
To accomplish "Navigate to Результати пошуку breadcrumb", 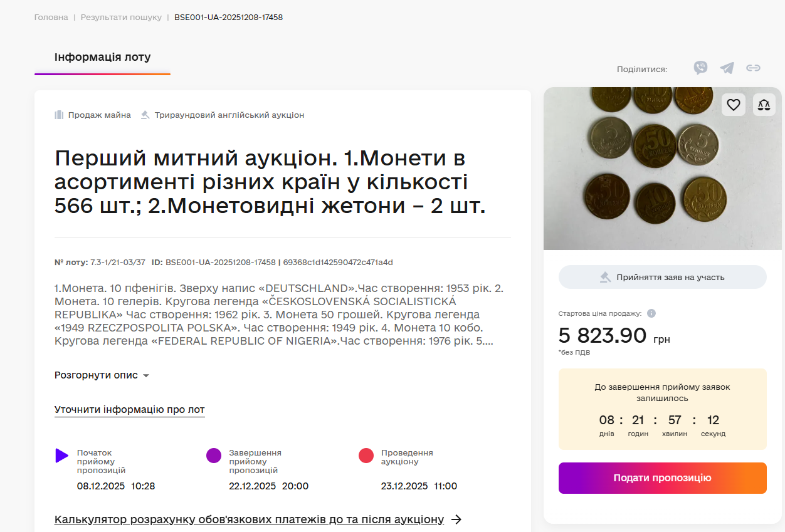I will click(121, 18).
